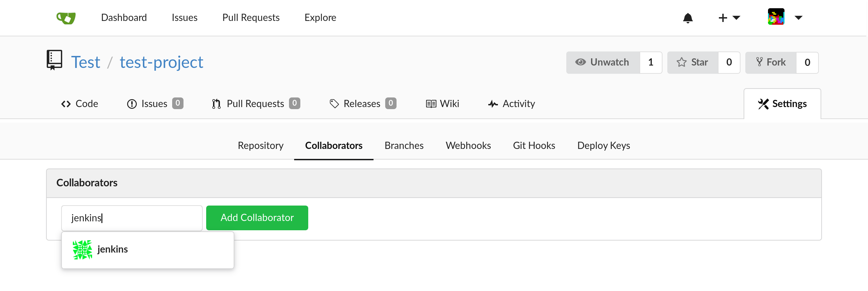Viewport: 868px width, 291px height.
Task: Select jenkins from the suggestion dropdown
Action: coord(113,249)
